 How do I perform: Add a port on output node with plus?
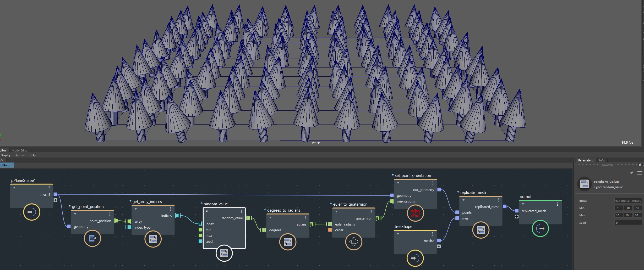pos(516,217)
